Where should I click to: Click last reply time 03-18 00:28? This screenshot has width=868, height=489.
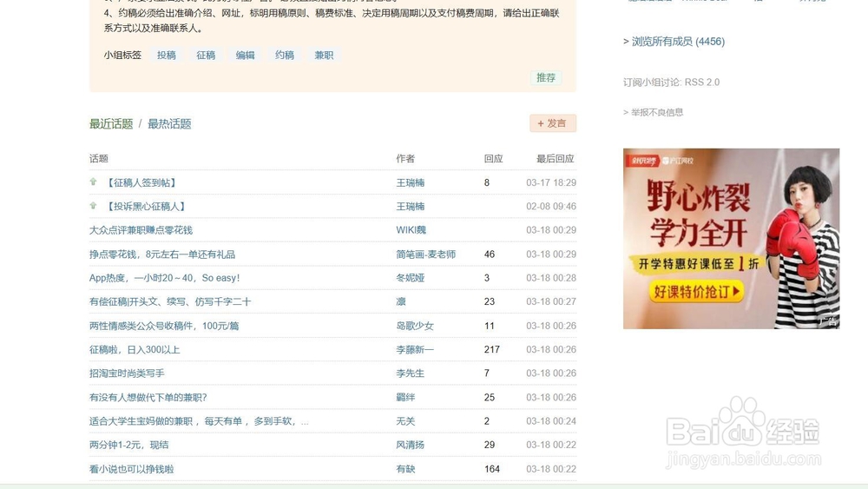[551, 277]
